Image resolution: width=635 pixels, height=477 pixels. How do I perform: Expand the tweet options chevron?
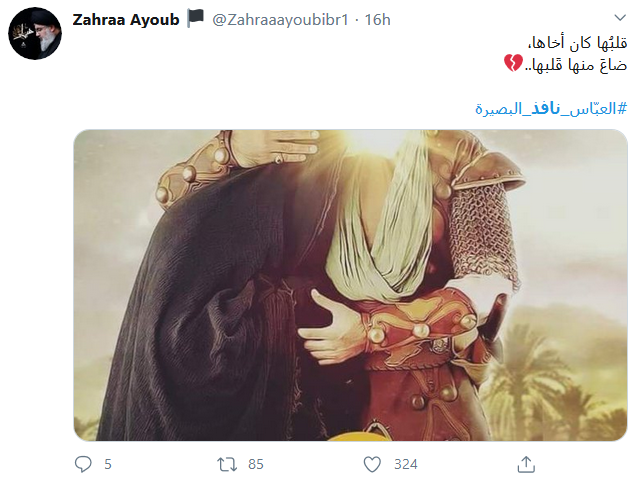[x=620, y=17]
